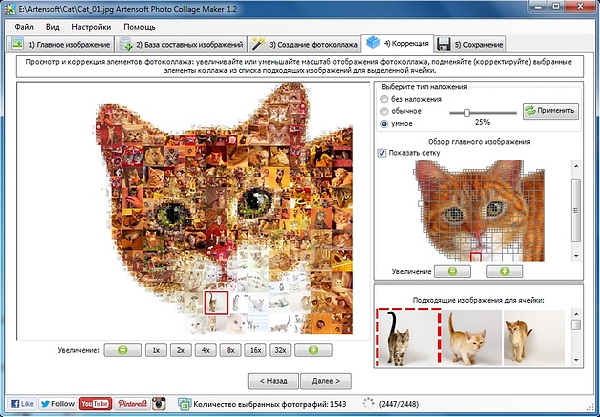The image size is (600, 417).
Task: Zoom out main image overview with minus
Action: (452, 271)
